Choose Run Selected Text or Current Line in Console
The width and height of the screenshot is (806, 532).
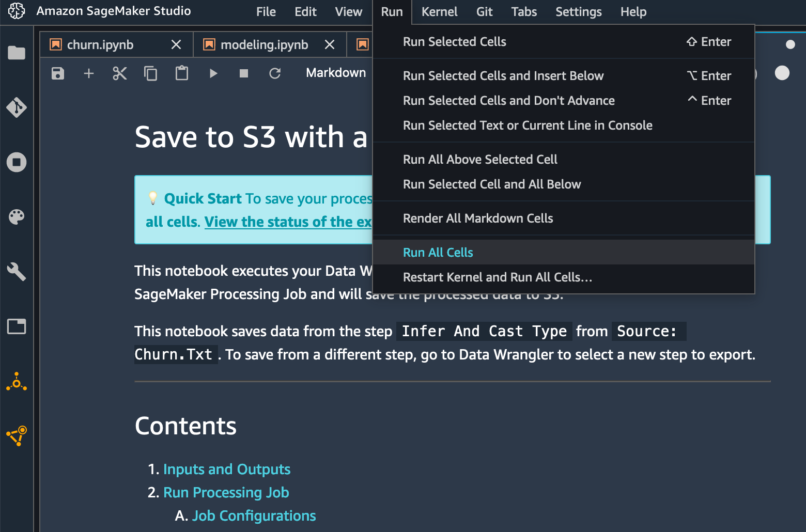[x=564, y=126]
